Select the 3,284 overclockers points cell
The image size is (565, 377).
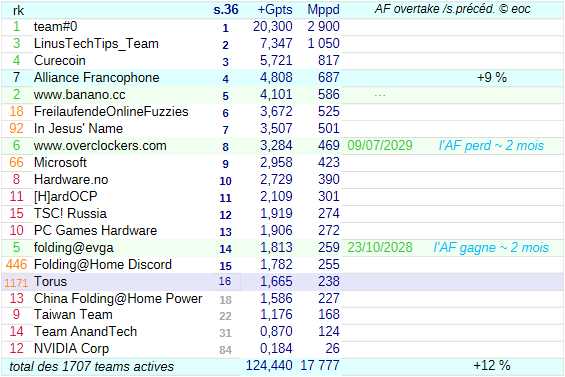point(276,146)
